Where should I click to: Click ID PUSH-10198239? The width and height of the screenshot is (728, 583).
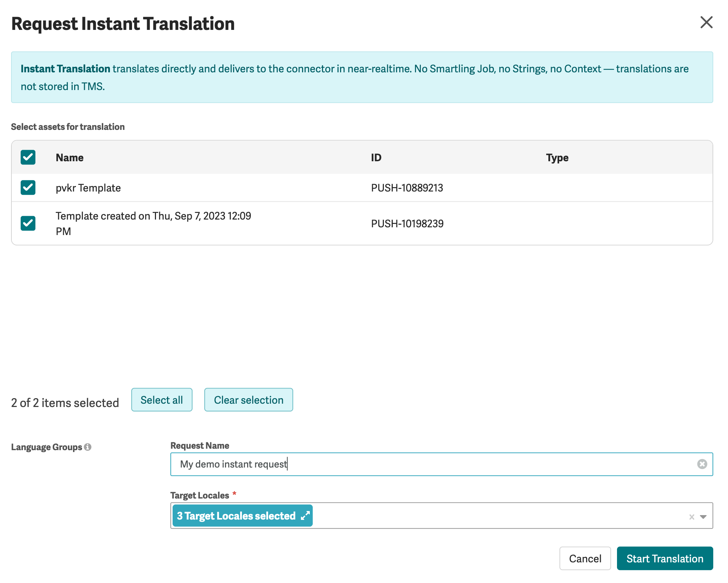click(x=407, y=224)
